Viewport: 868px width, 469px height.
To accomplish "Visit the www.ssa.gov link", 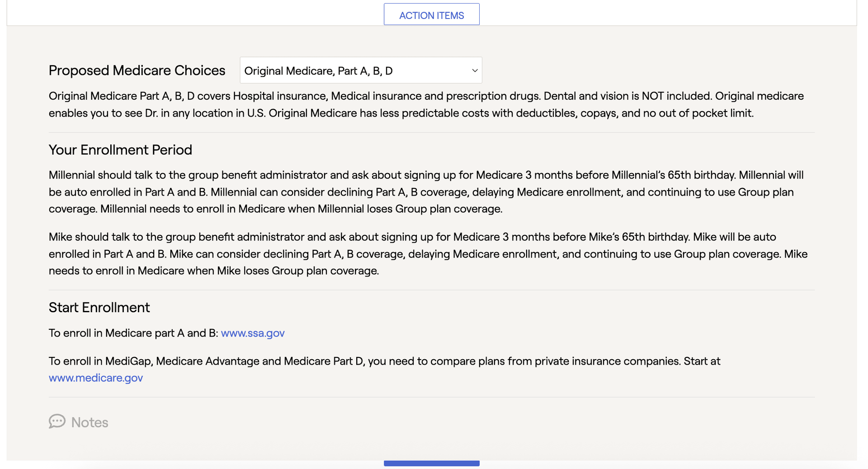I will [x=253, y=333].
